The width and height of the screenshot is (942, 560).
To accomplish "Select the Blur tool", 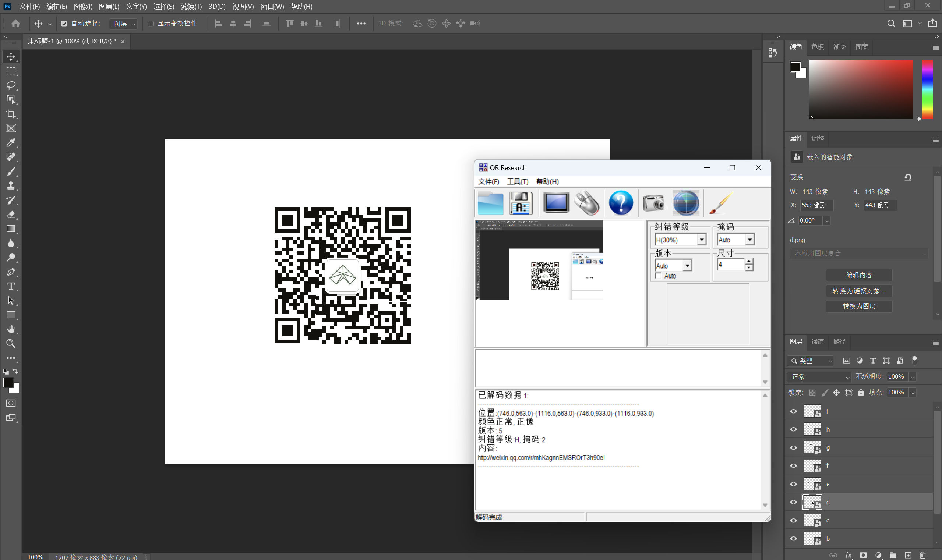I will pos(11,243).
